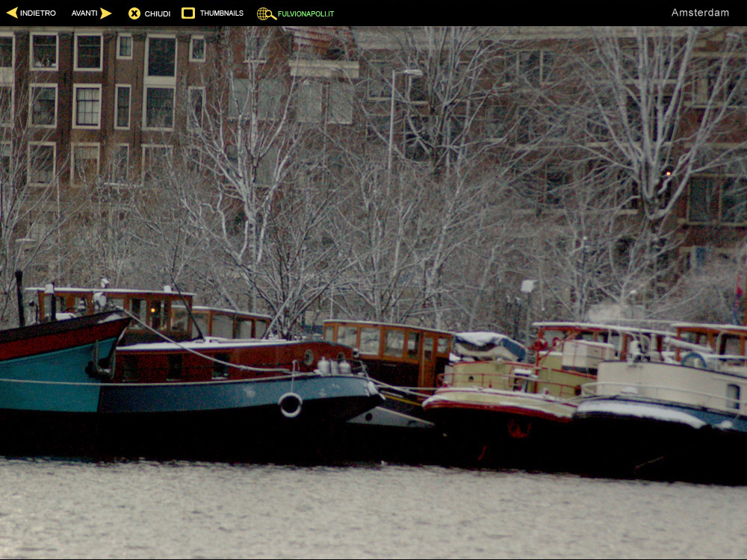Click the globe magnifier icon
This screenshot has height=560, width=747.
267,13
